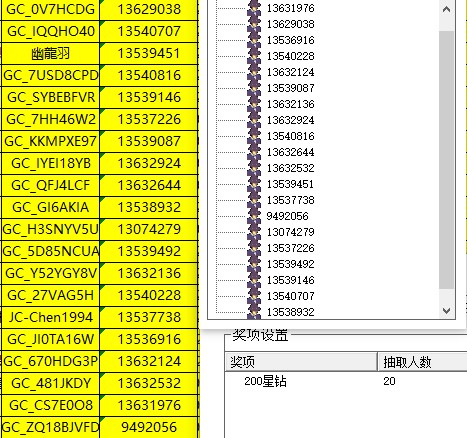The height and width of the screenshot is (438, 467).
Task: Click the winner list scroll up arrow
Action: 446,9
